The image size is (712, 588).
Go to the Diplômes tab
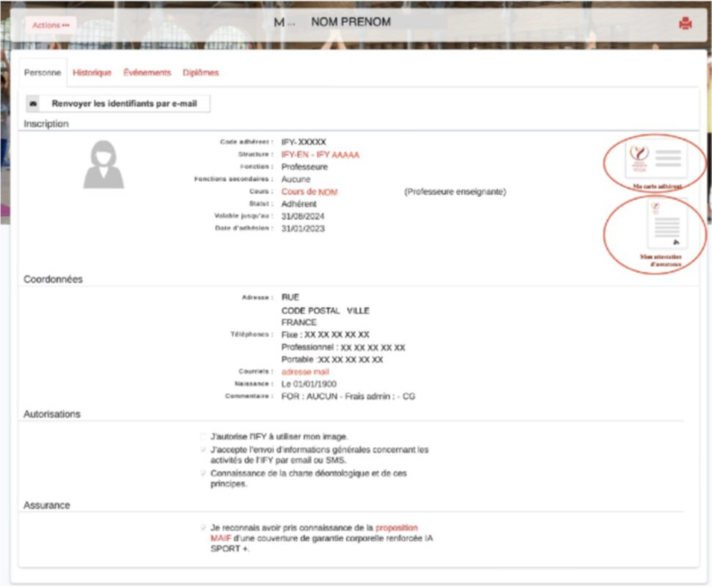click(200, 73)
